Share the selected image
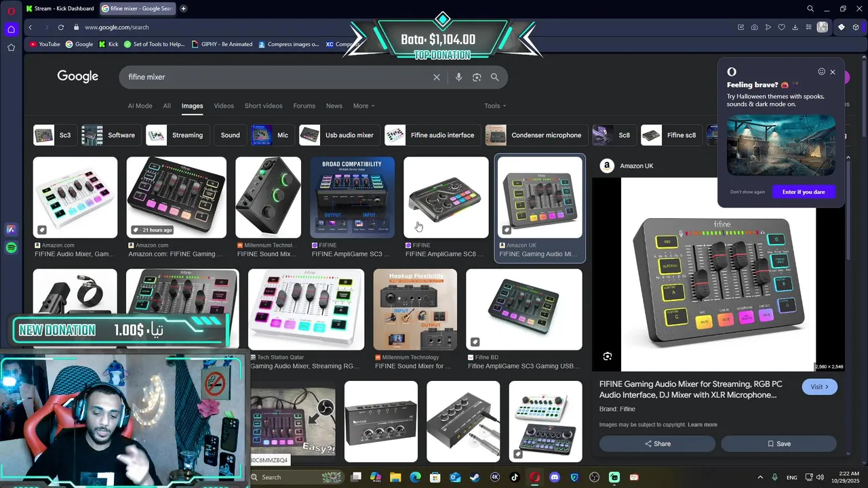Viewport: 868px width, 488px height. [657, 444]
